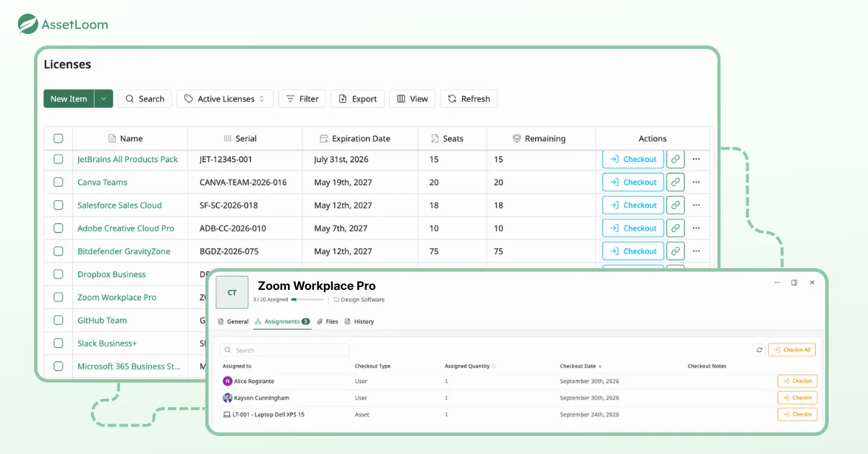Open the Filter options

(302, 99)
